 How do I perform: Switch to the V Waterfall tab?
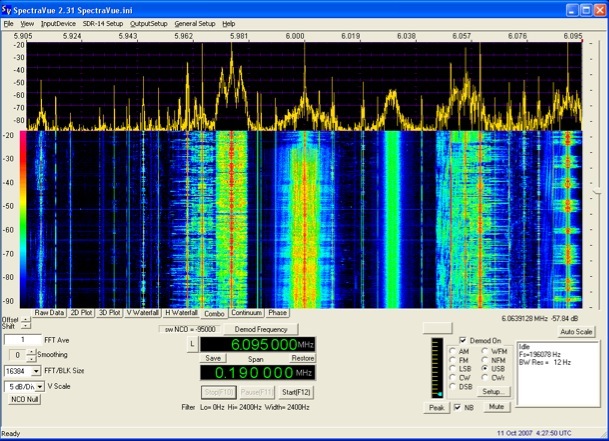pos(143,313)
